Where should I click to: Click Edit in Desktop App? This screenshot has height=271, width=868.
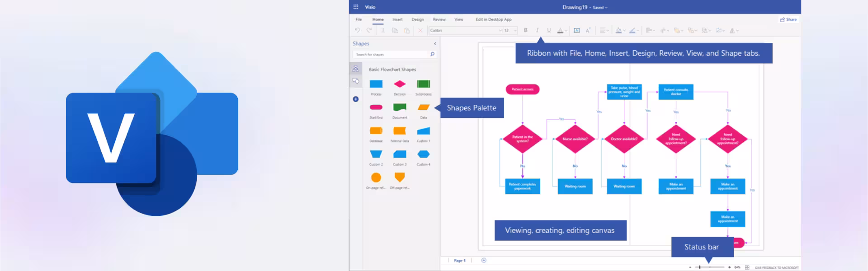click(494, 19)
